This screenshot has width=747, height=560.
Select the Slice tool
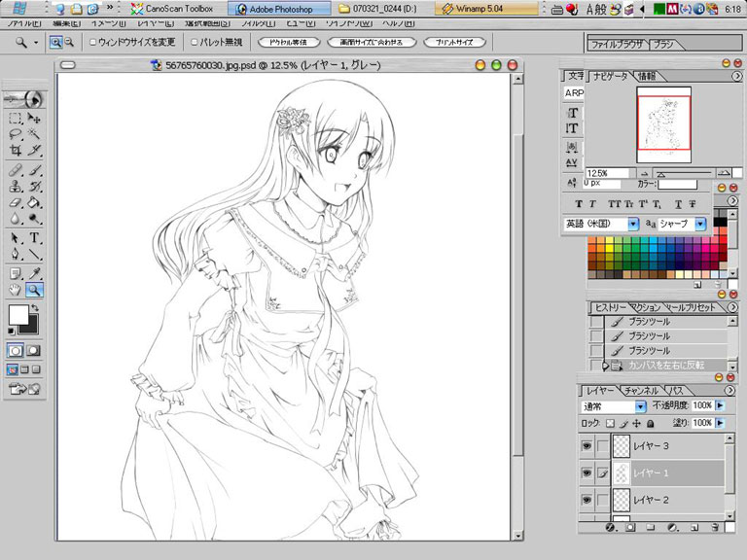[34, 151]
